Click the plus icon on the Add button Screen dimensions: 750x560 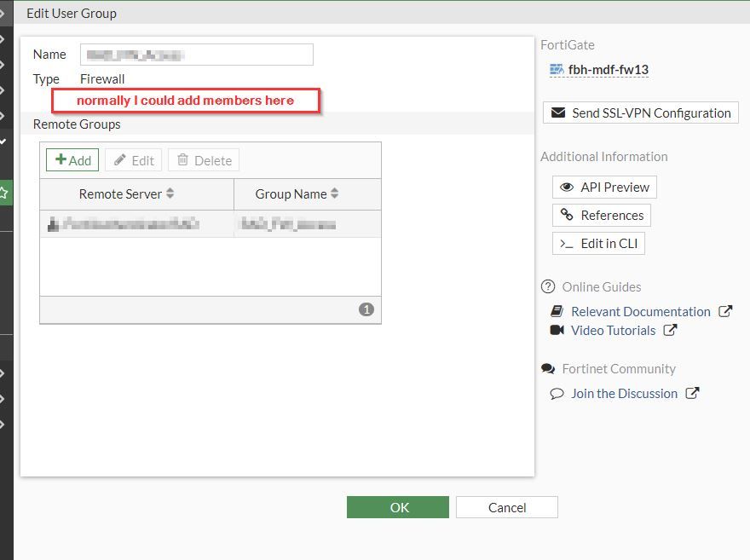pyautogui.click(x=61, y=159)
